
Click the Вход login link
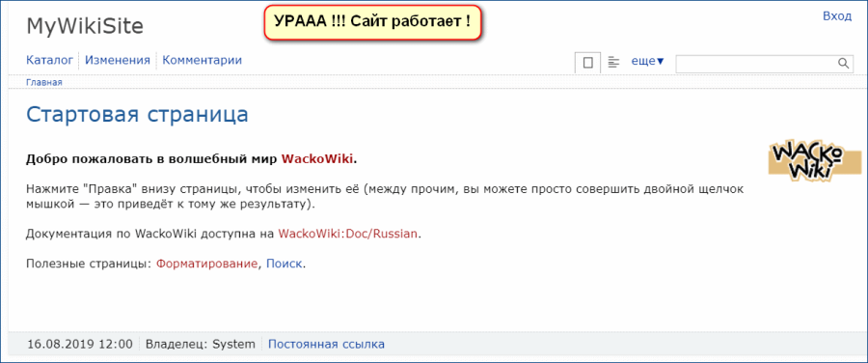tap(836, 16)
